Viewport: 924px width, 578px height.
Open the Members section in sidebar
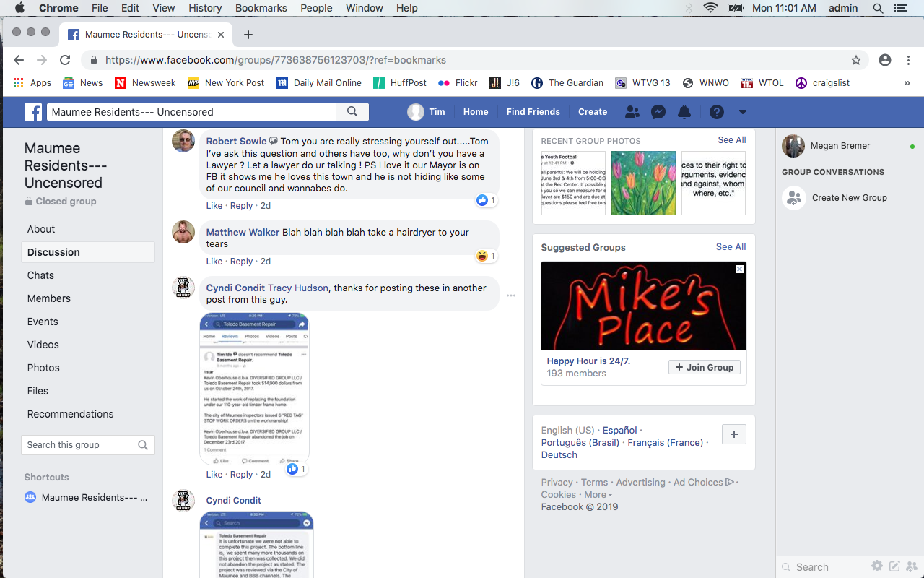coord(49,298)
